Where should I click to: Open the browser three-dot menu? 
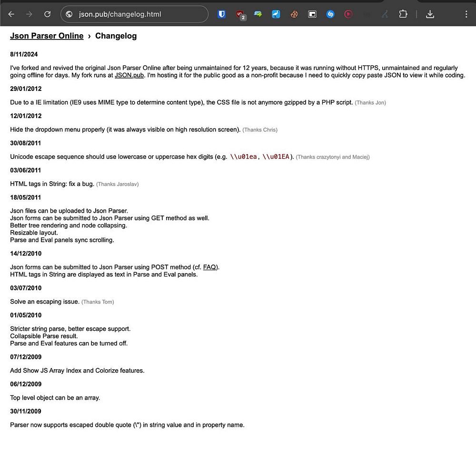(466, 14)
